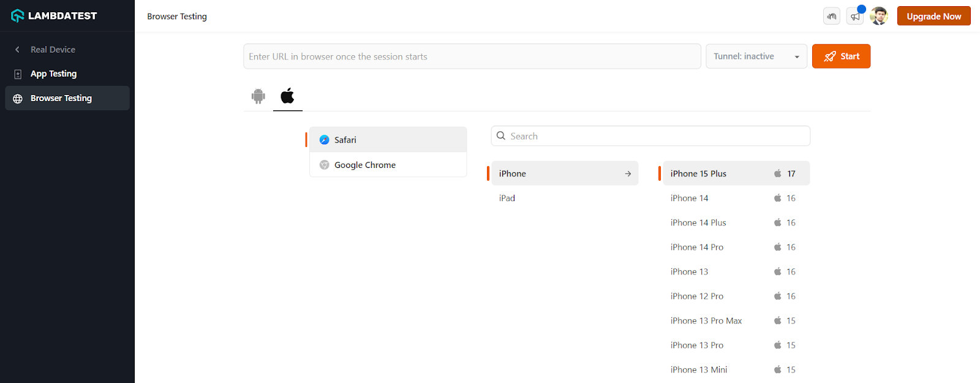This screenshot has height=383, width=980.
Task: Click the announcements megaphone icon
Action: point(855,17)
